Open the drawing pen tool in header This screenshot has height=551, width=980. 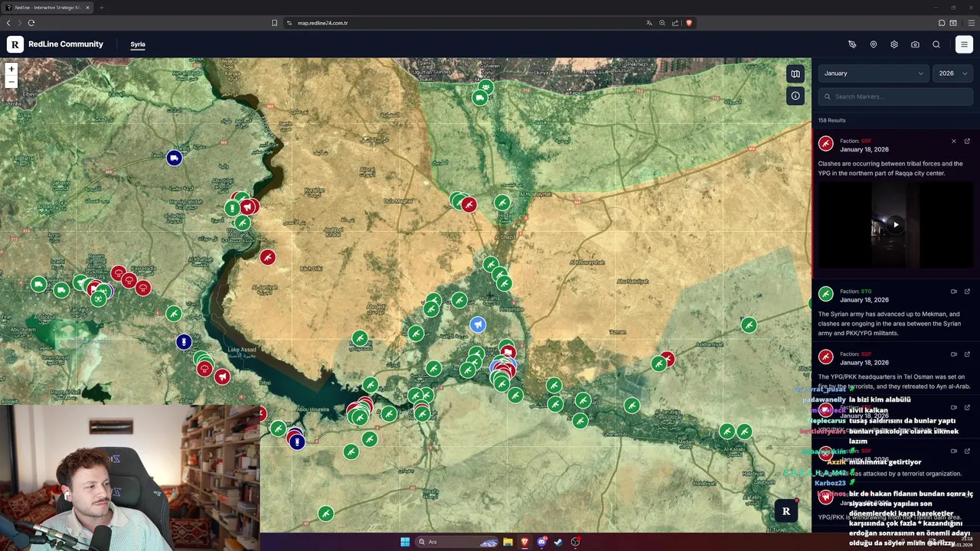852,44
